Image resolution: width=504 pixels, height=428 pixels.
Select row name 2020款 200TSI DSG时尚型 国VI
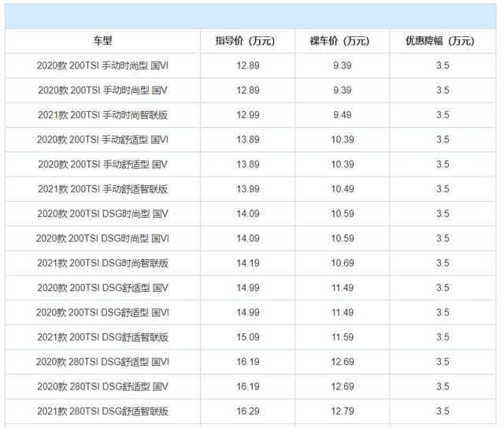click(102, 239)
